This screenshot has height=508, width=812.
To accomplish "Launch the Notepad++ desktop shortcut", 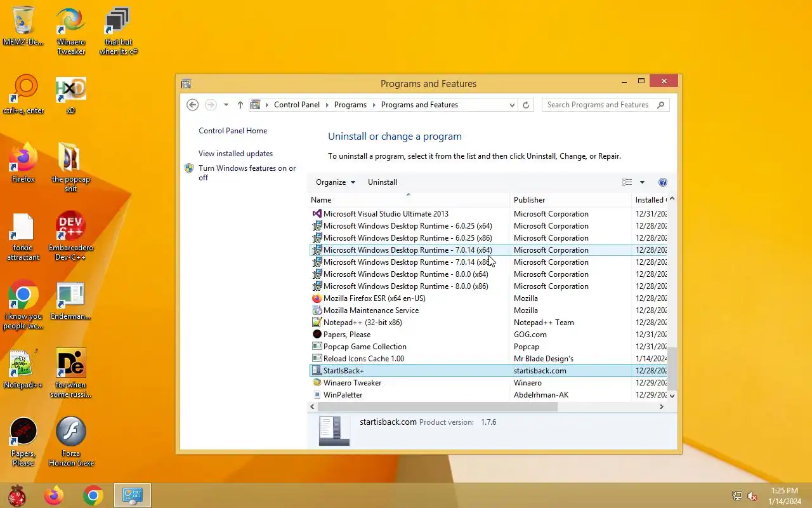I will tap(23, 369).
